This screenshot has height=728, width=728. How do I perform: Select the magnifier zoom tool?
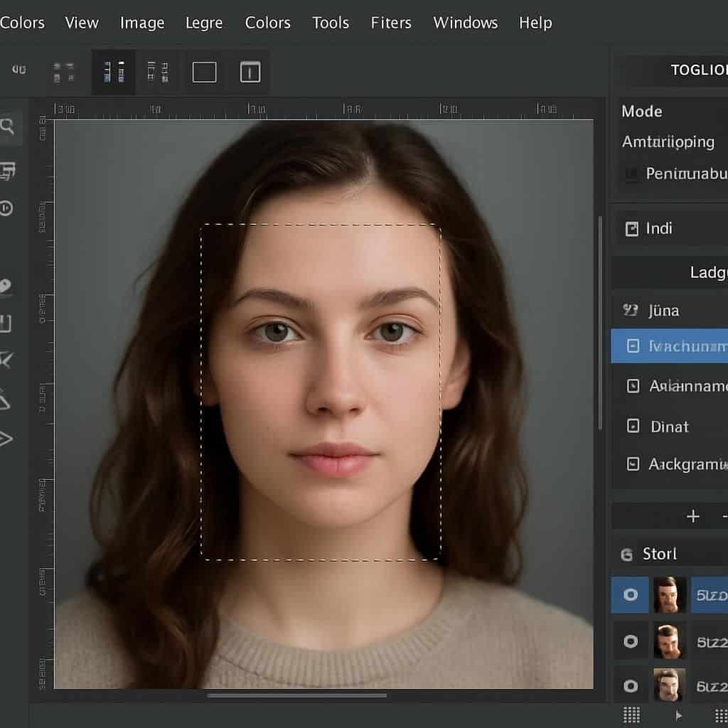(7, 127)
